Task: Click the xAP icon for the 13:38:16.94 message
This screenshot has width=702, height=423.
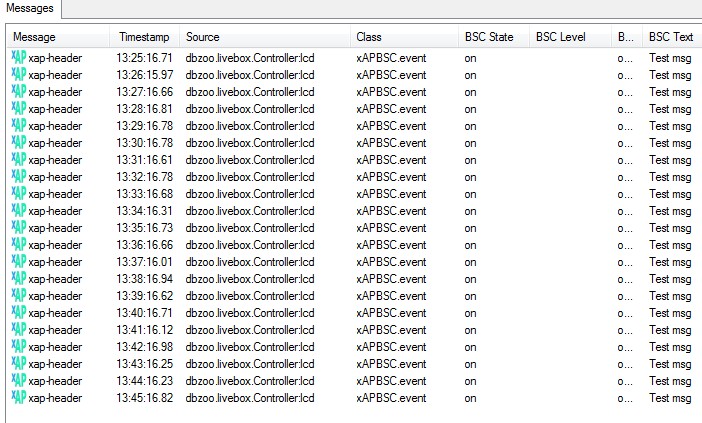Action: coord(19,278)
